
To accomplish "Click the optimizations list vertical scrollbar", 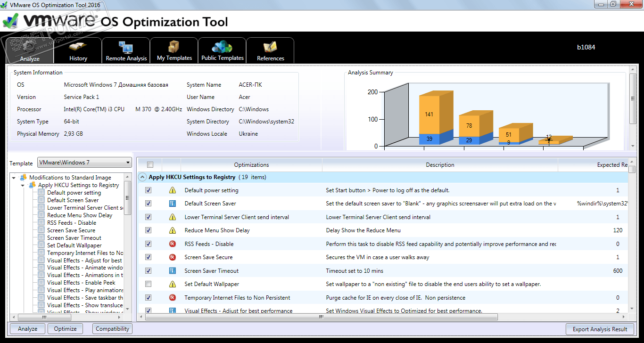I will pos(632,235).
